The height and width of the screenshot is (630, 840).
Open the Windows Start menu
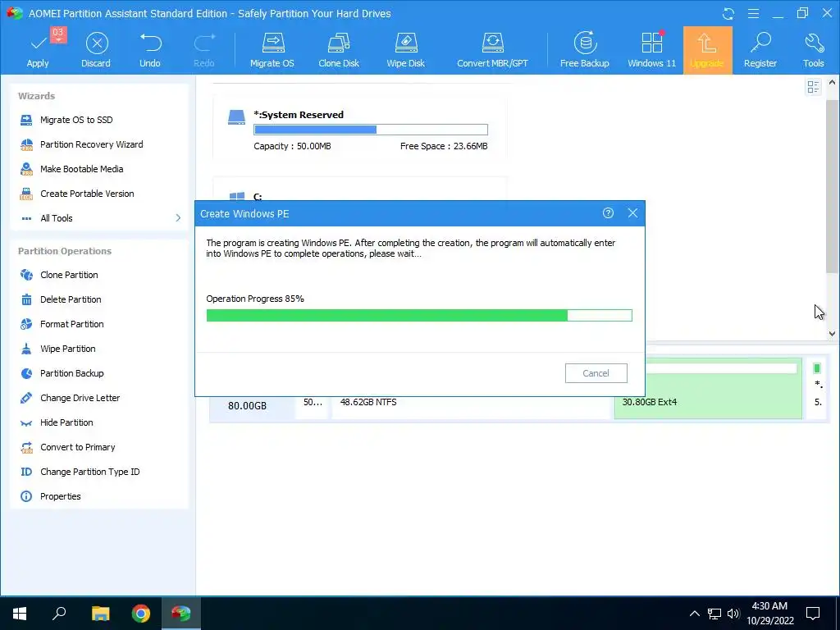pos(20,614)
